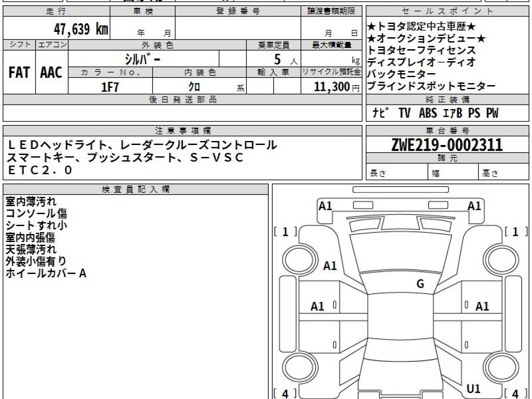Click the ディスプレイオーディオ line
Viewport: 532px width, 399px height.
pos(422,63)
